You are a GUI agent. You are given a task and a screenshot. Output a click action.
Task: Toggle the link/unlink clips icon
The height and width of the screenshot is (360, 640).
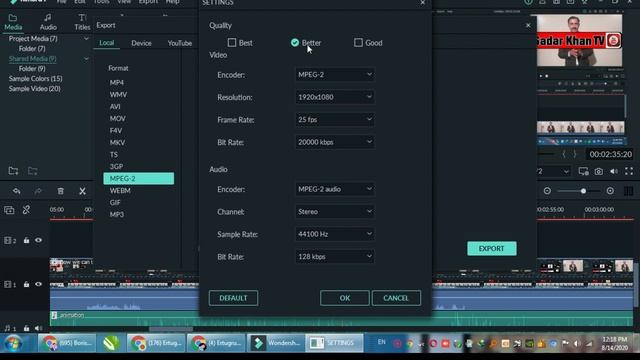(x=27, y=210)
